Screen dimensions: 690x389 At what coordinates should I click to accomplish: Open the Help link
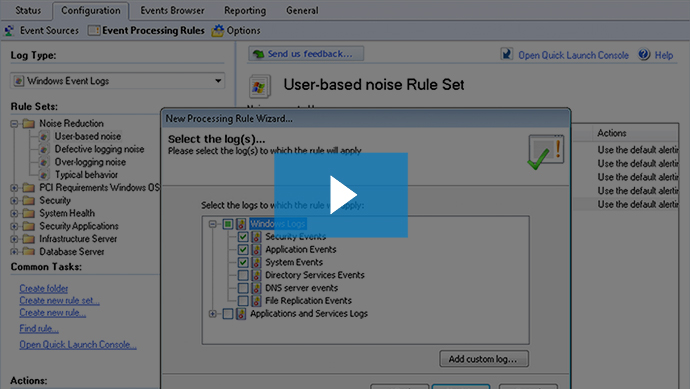pyautogui.click(x=664, y=55)
